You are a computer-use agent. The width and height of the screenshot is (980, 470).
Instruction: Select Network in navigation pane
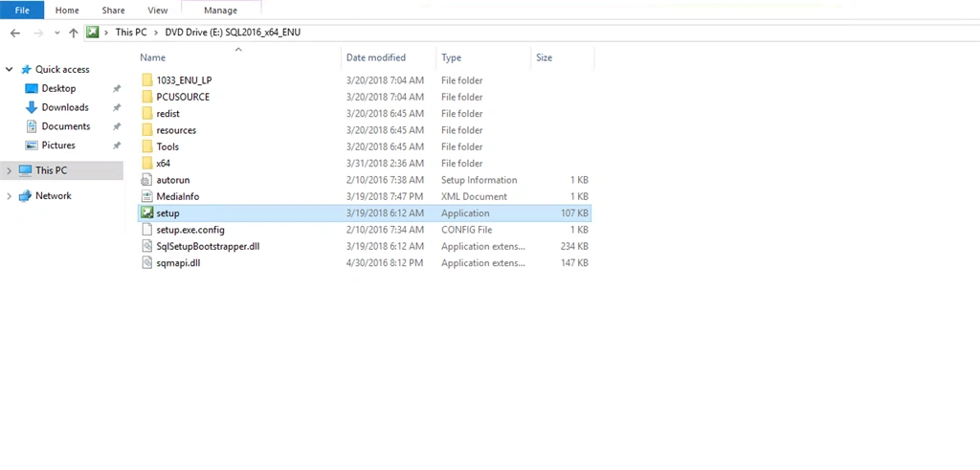coord(54,195)
